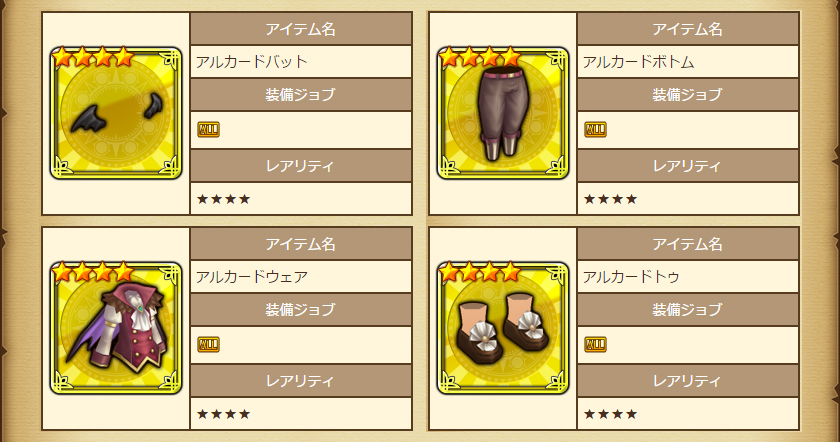Select the アルカードバット item name text
This screenshot has width=840, height=442.
point(251,62)
